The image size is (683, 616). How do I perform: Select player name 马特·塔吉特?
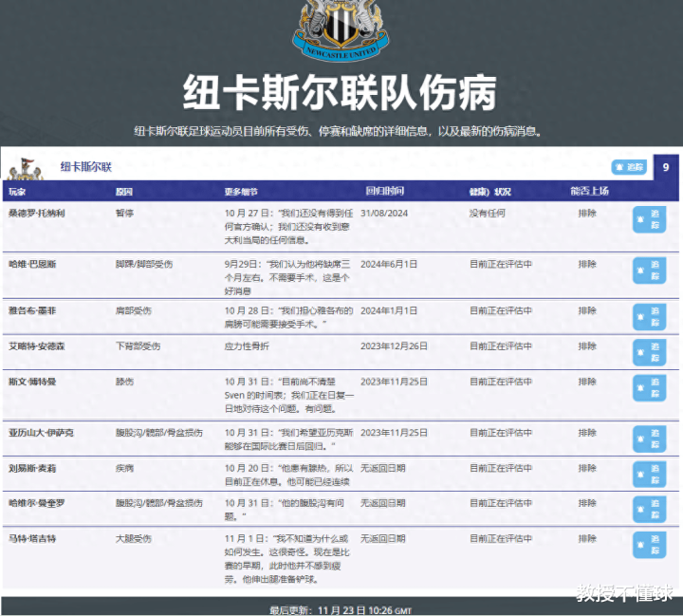click(32, 539)
